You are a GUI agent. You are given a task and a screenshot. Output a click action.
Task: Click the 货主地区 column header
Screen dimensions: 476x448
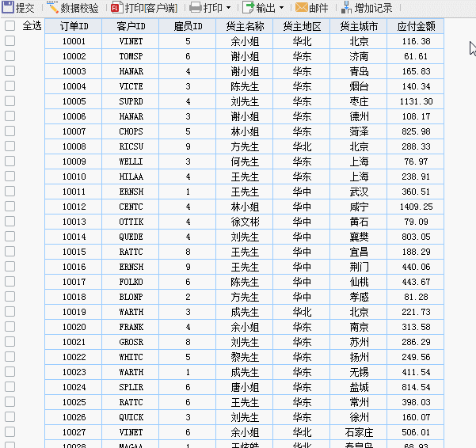(x=302, y=26)
